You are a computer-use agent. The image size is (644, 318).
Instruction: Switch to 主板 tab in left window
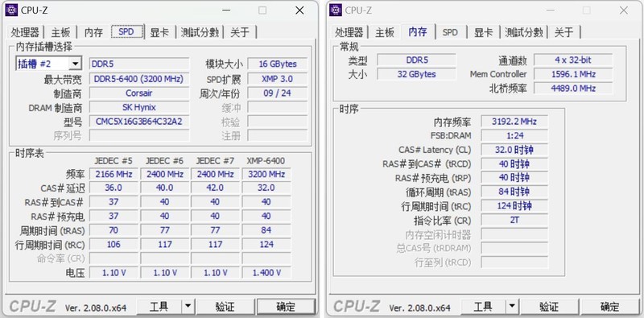pyautogui.click(x=61, y=32)
